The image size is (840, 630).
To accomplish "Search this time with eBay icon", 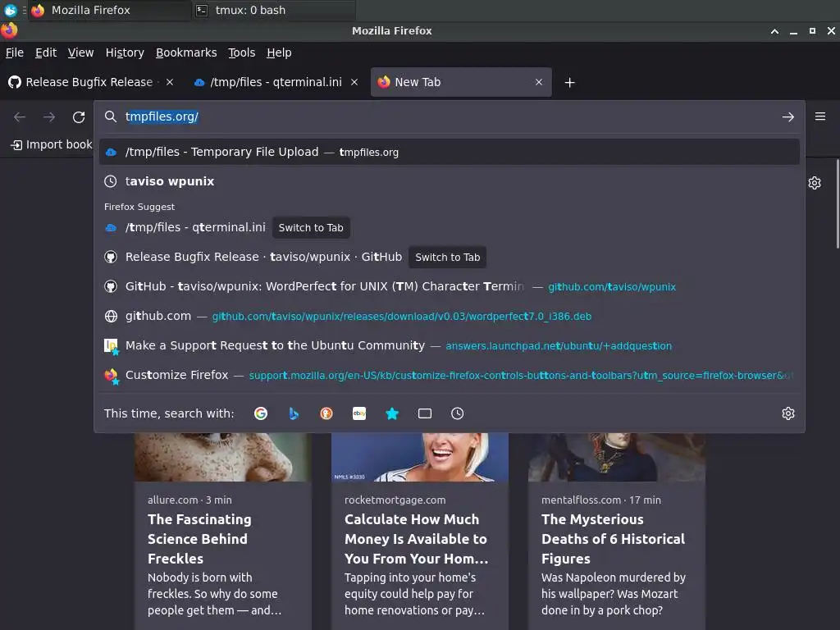I will [359, 413].
